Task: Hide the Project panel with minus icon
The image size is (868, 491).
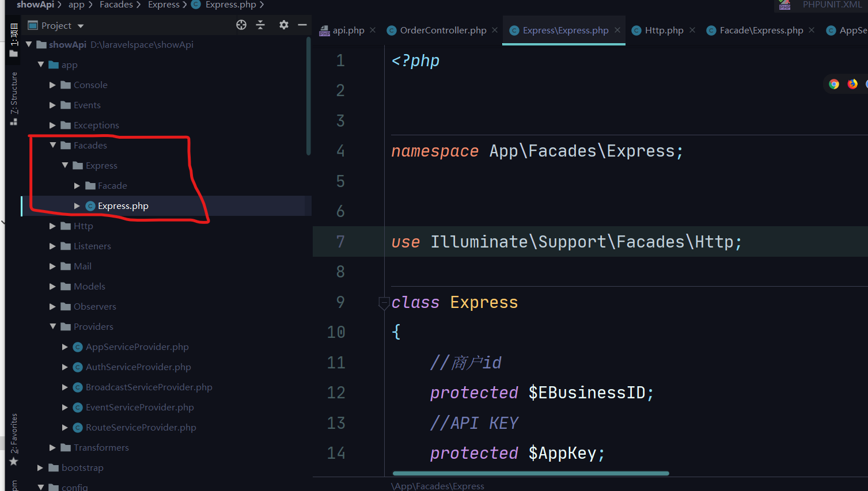Action: (302, 25)
